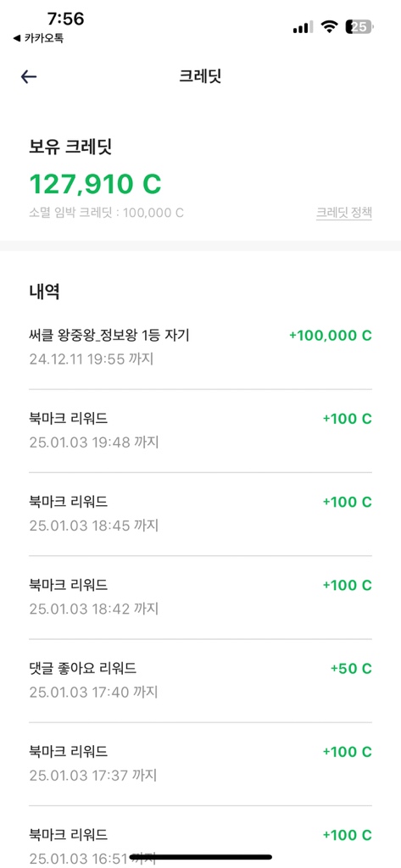401x868 pixels.
Task: Tap the +50 C reward amount
Action: [351, 669]
